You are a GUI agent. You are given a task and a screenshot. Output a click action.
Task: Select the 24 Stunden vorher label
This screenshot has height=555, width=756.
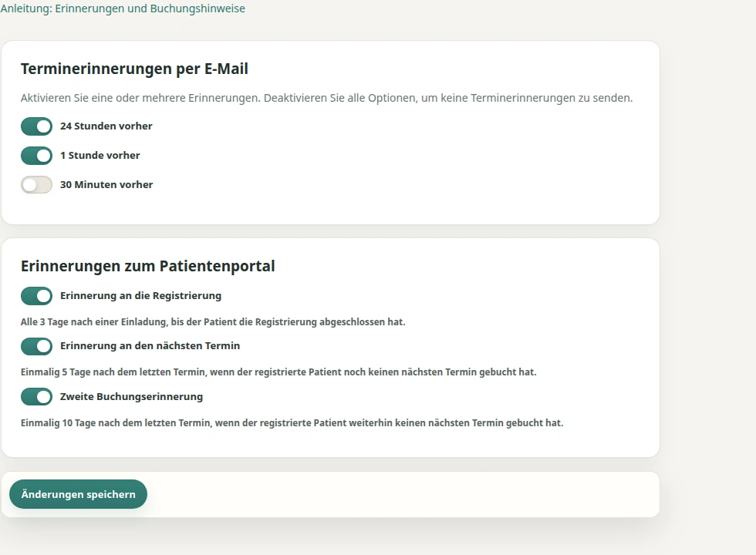[106, 126]
